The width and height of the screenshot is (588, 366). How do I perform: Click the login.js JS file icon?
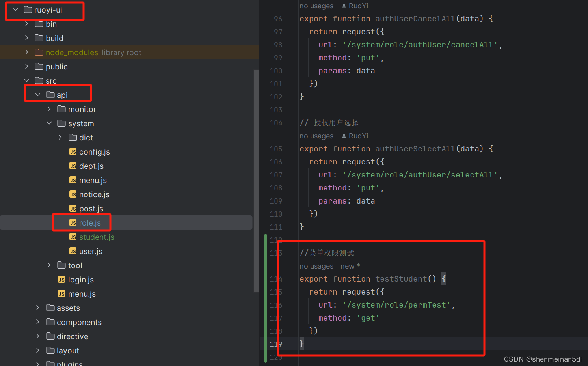tap(61, 279)
